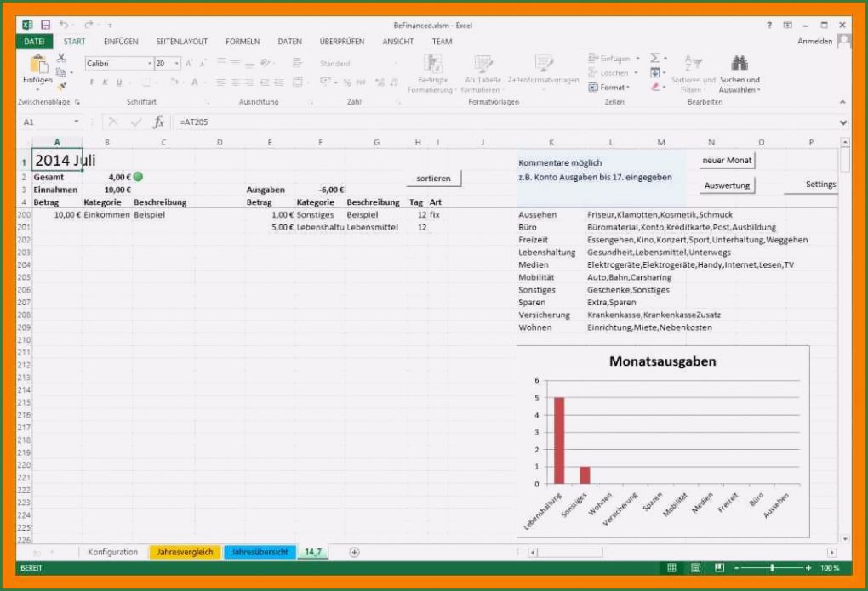Image resolution: width=868 pixels, height=591 pixels.
Task: Open the Jahresvergleich sheet tab
Action: (184, 552)
